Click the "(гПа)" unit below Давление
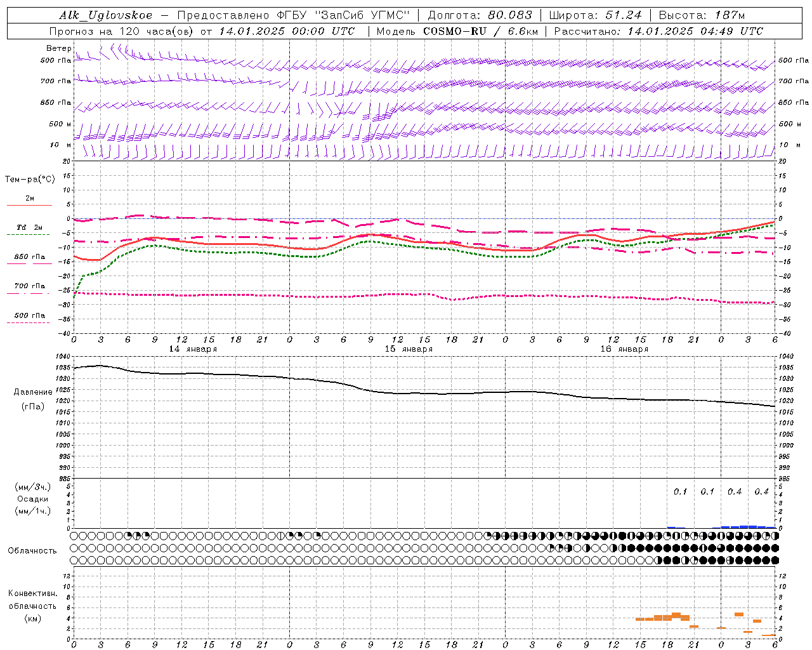The width and height of the screenshot is (812, 650). click(33, 406)
